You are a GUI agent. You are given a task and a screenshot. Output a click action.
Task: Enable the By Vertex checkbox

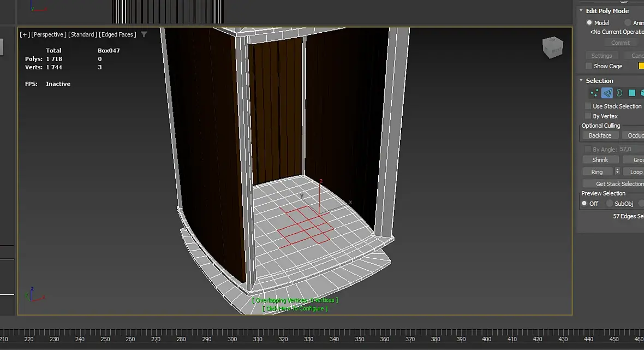click(588, 116)
